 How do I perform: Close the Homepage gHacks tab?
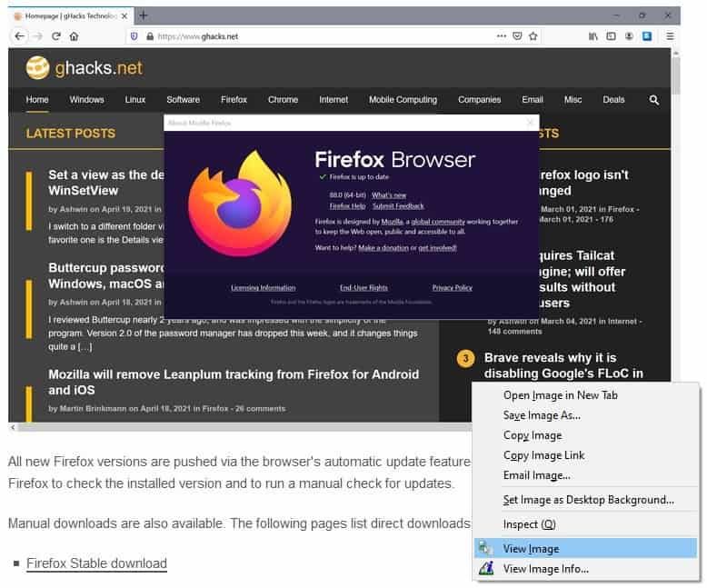pyautogui.click(x=124, y=16)
